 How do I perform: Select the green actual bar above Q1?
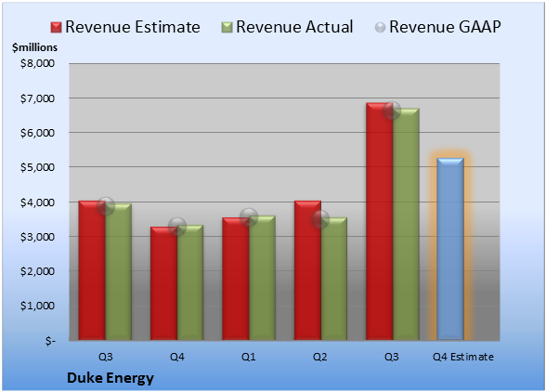tap(262, 278)
